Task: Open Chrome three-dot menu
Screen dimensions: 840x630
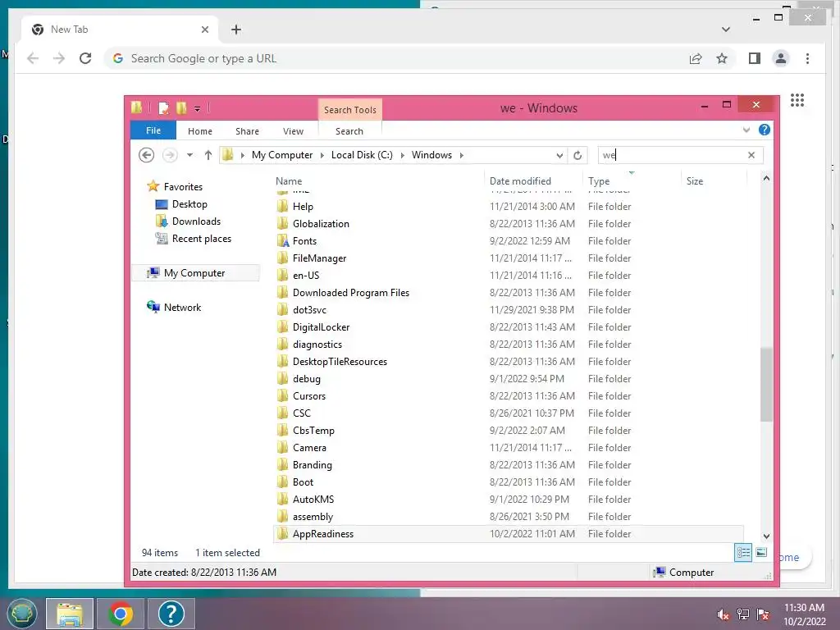Action: (807, 58)
